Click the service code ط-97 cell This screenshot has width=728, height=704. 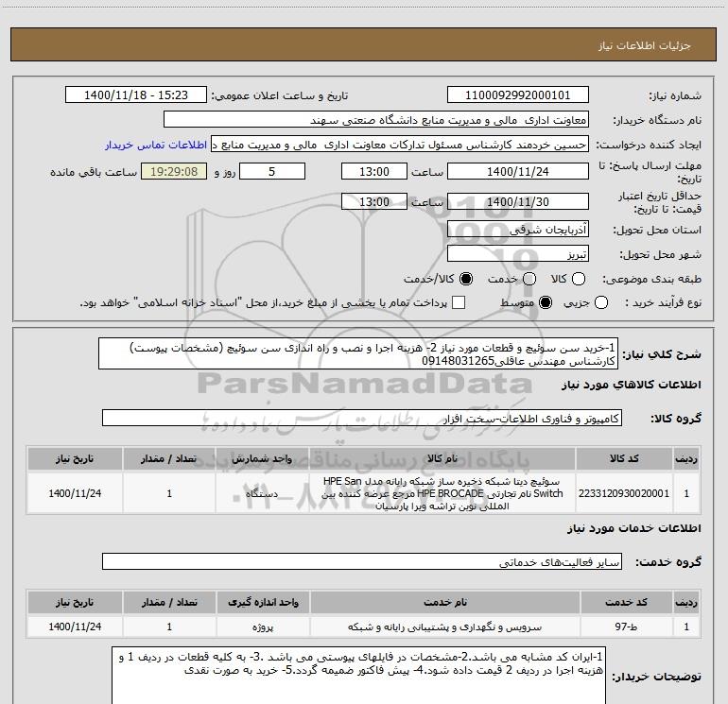coord(626,627)
